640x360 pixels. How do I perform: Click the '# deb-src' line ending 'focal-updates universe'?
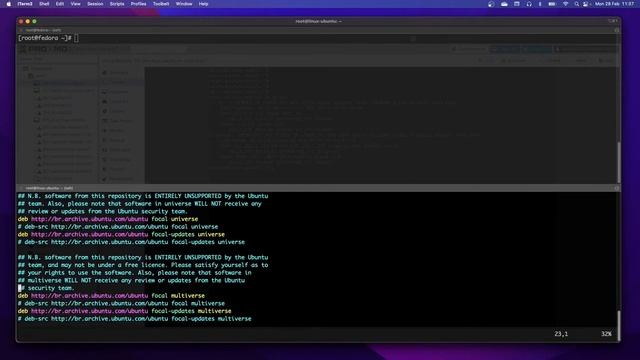(131, 242)
